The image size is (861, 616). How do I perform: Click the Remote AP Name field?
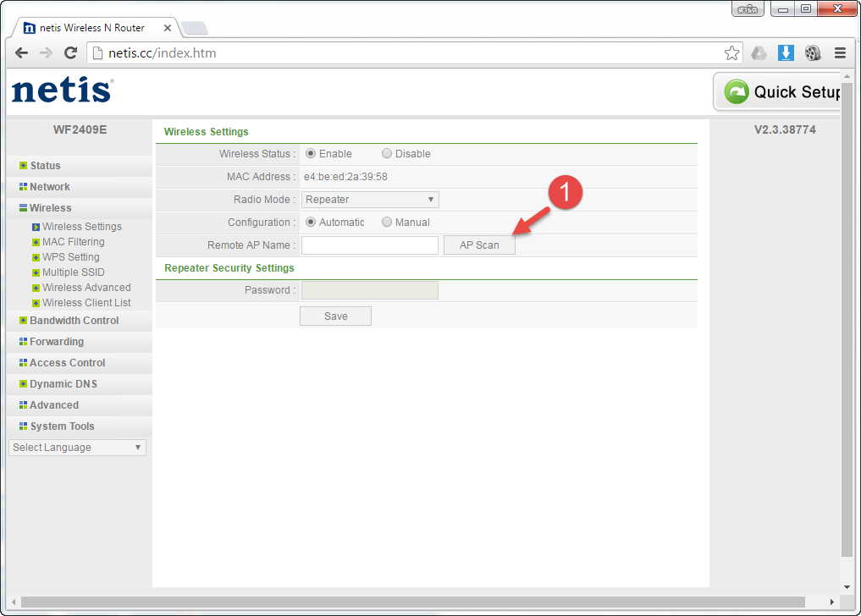click(x=370, y=245)
